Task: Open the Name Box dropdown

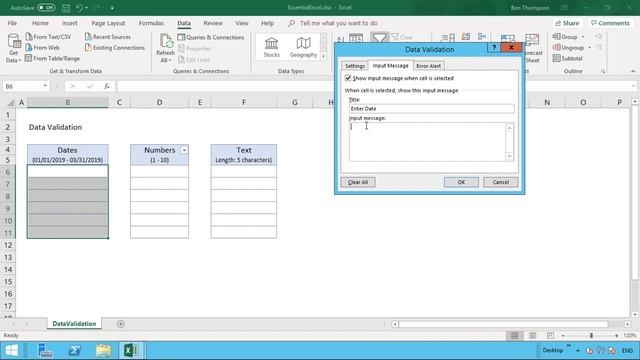Action: [45, 86]
